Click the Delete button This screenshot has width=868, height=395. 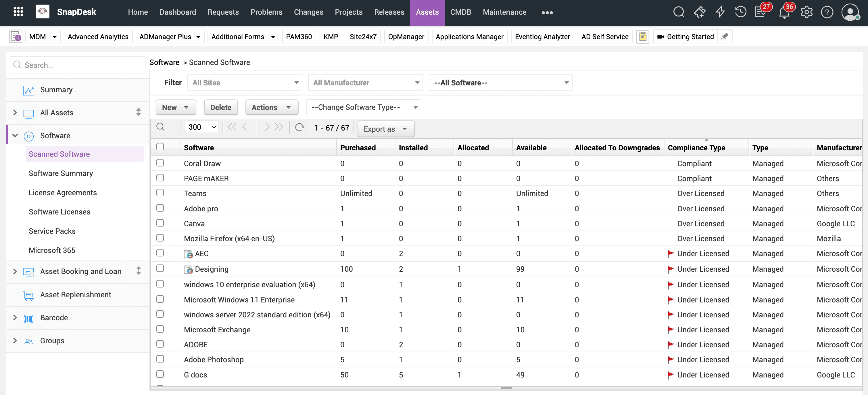221,107
